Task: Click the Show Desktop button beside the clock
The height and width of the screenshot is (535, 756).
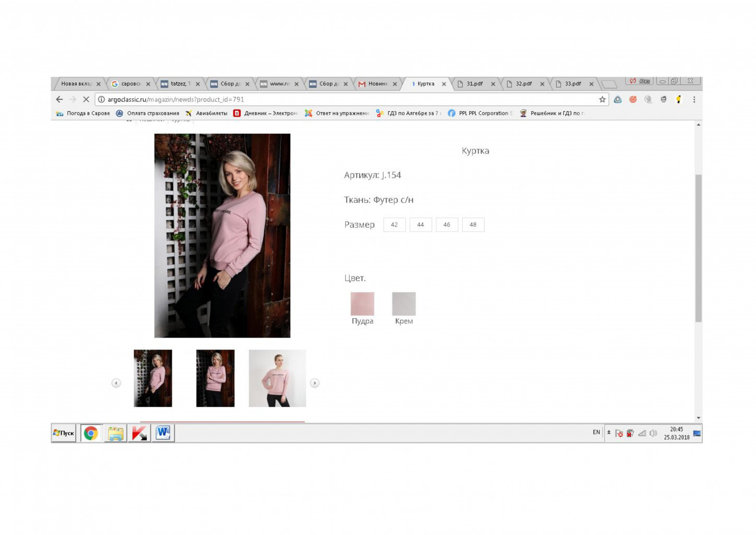Action: 696,433
